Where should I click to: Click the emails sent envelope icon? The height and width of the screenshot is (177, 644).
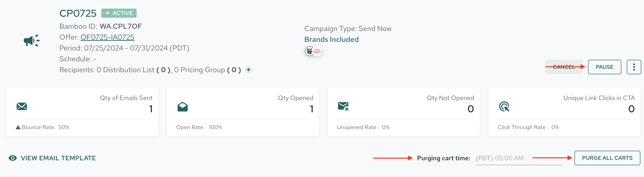coord(22,106)
